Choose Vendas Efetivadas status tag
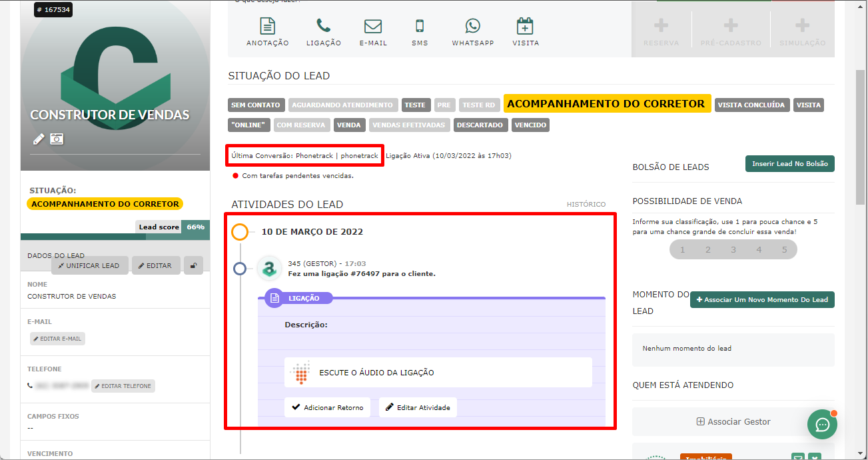 pyautogui.click(x=409, y=125)
